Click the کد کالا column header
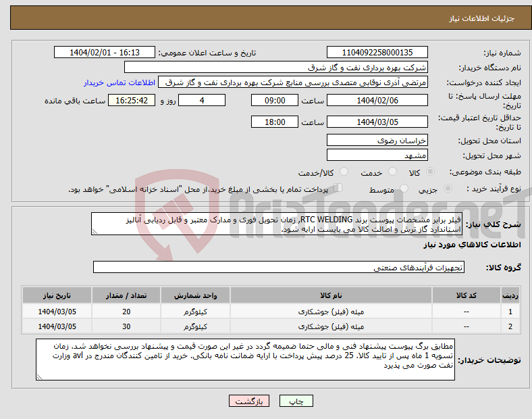The height and width of the screenshot is (419, 532). (x=467, y=295)
